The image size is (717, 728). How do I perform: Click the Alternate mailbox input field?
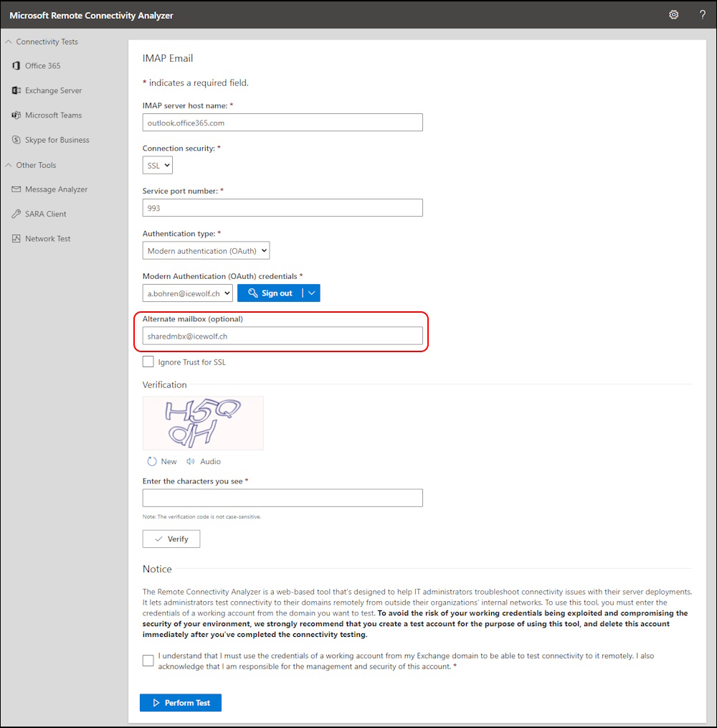(282, 336)
